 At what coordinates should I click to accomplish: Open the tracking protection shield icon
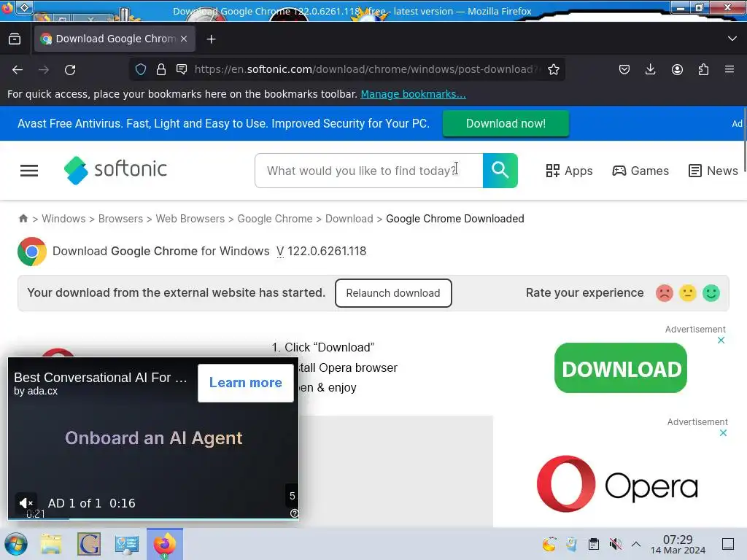coord(141,69)
